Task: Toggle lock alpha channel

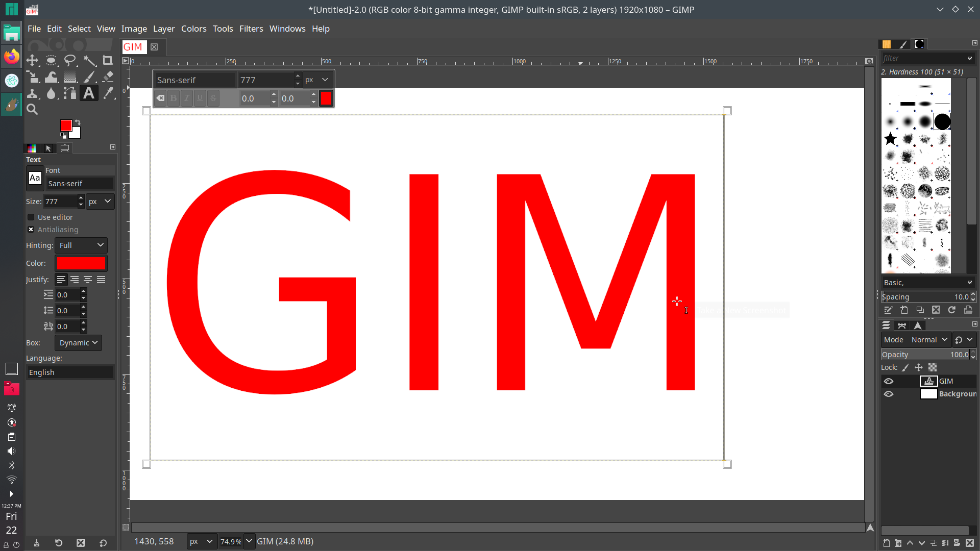Action: (x=933, y=367)
